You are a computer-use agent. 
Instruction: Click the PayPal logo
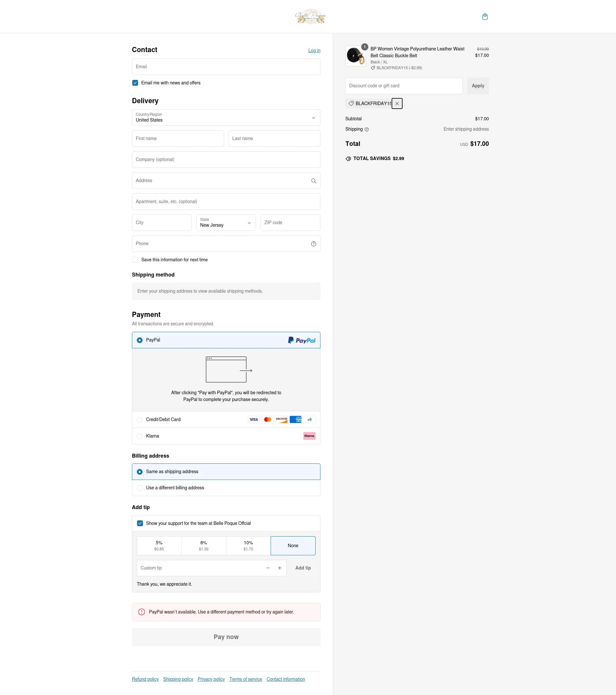(x=302, y=340)
